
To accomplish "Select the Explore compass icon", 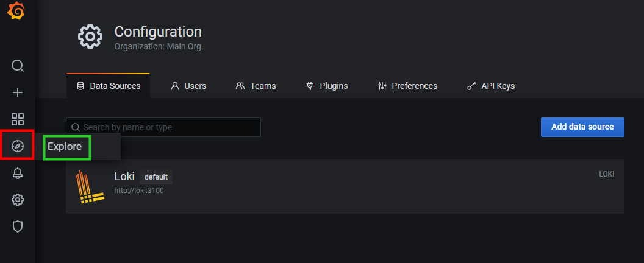I will pyautogui.click(x=18, y=146).
